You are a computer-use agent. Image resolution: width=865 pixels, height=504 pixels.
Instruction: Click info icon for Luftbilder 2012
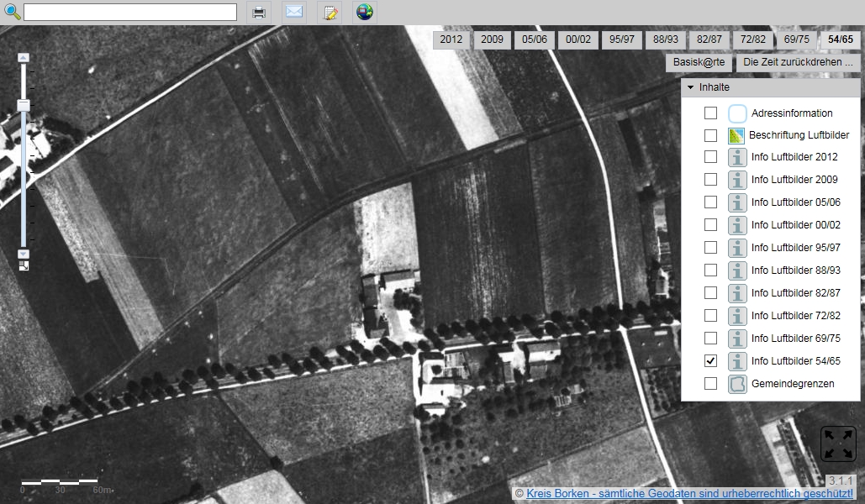click(x=737, y=157)
